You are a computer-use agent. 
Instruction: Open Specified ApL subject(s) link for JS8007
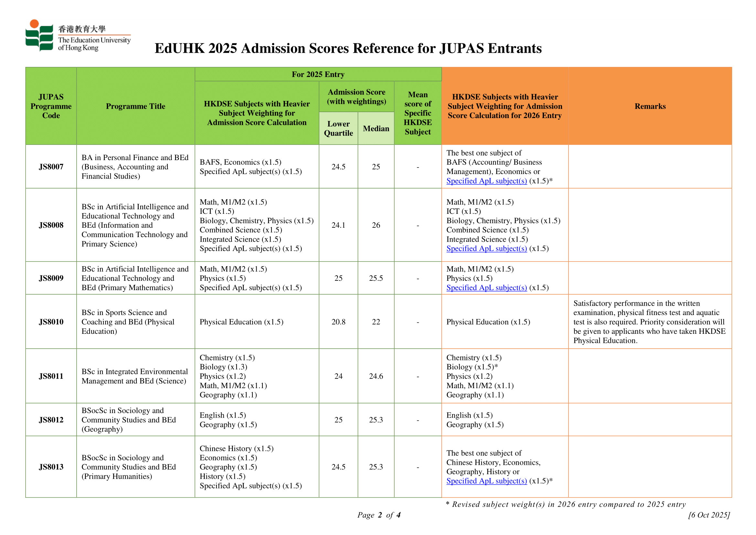(486, 181)
